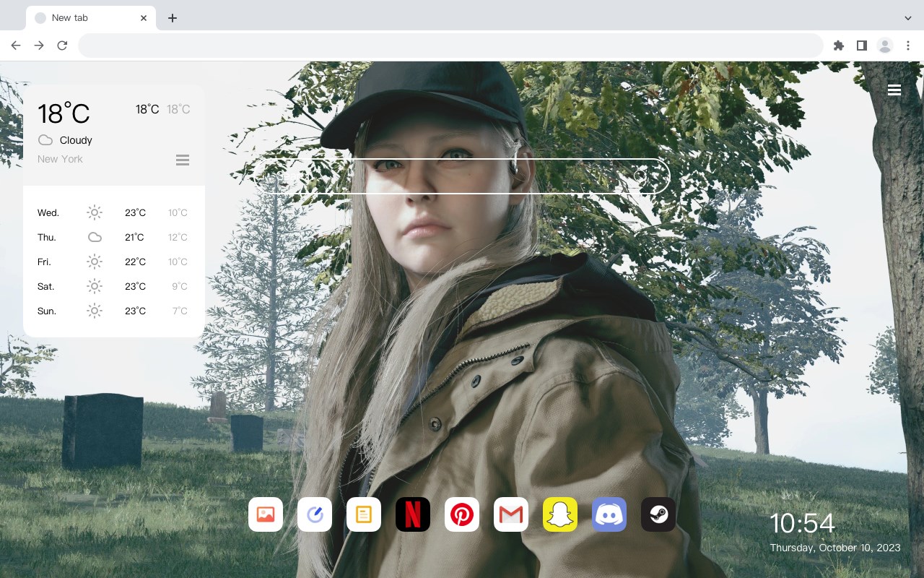Click the 10:54 clock display

(x=802, y=523)
